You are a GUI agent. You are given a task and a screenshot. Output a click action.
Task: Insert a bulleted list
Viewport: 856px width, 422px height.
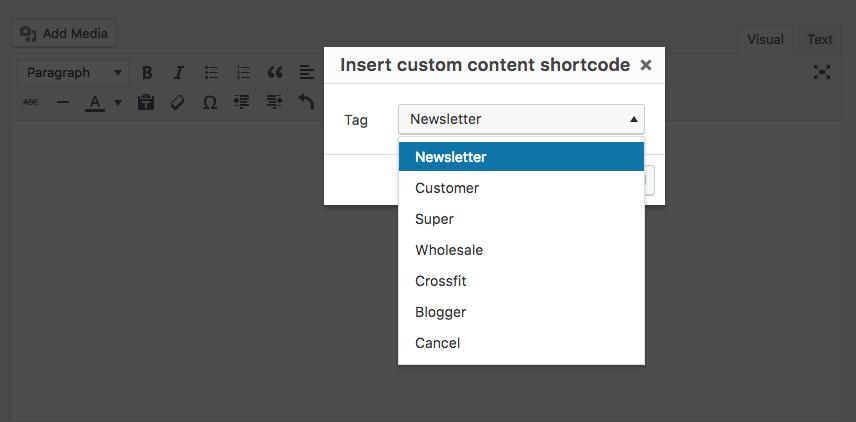point(211,73)
